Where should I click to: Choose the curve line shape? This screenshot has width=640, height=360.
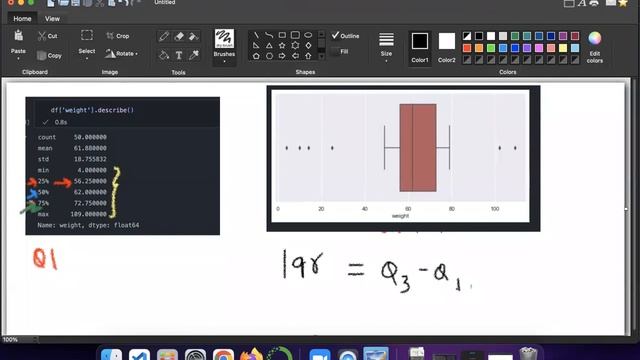tap(269, 35)
